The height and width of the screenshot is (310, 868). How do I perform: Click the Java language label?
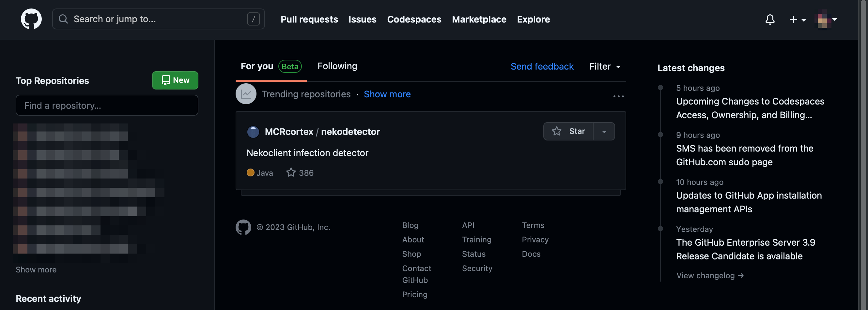264,173
